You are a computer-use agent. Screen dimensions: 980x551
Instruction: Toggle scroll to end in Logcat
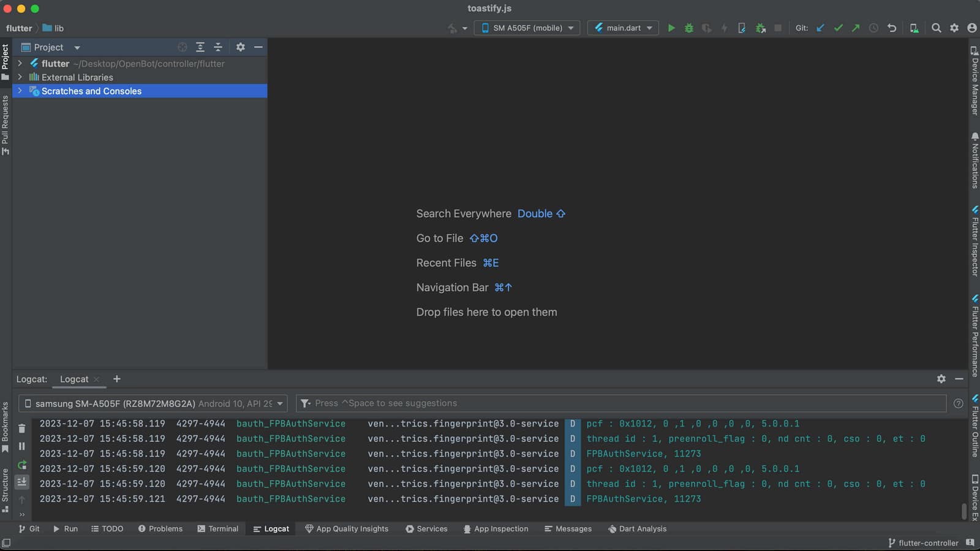(x=22, y=482)
